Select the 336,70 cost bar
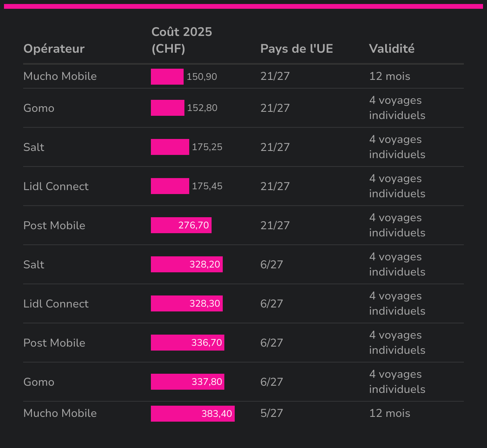 click(x=187, y=343)
